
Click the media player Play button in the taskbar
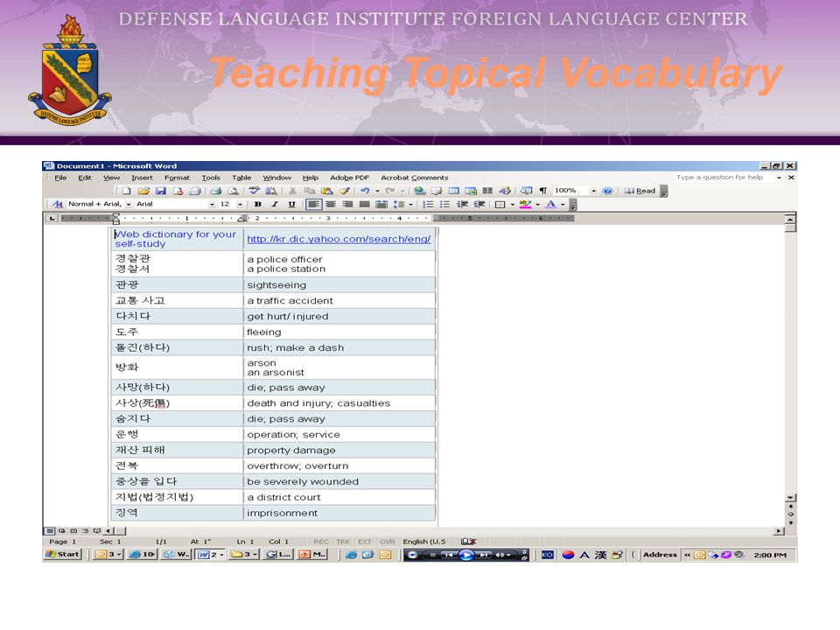(x=466, y=555)
